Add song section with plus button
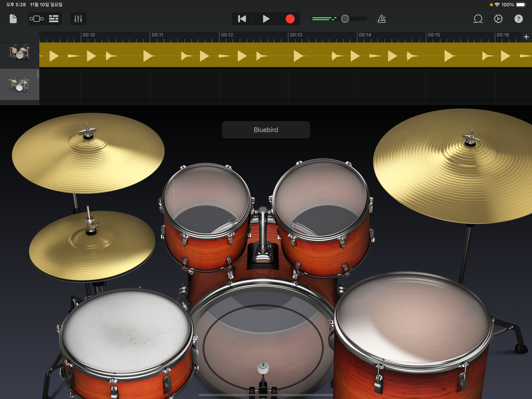This screenshot has width=532, height=399. coord(526,37)
